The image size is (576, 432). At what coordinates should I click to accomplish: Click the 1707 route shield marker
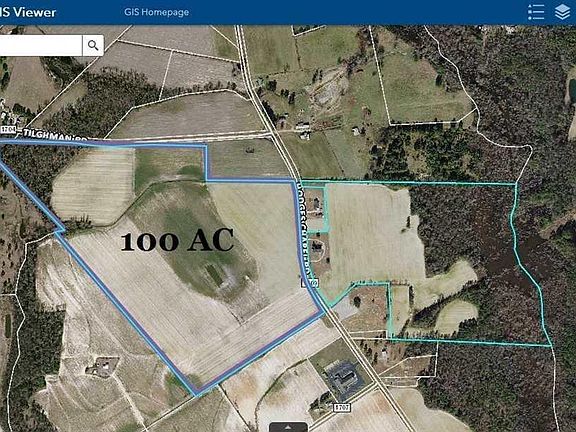[x=342, y=407]
